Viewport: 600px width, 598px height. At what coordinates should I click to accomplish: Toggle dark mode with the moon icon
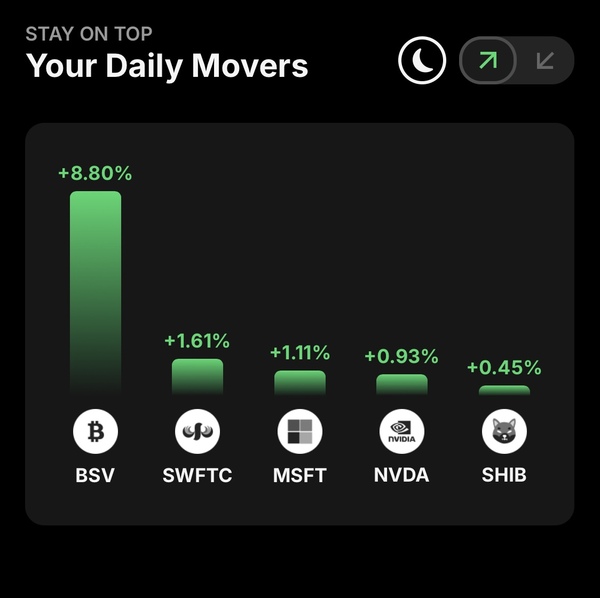coord(422,60)
